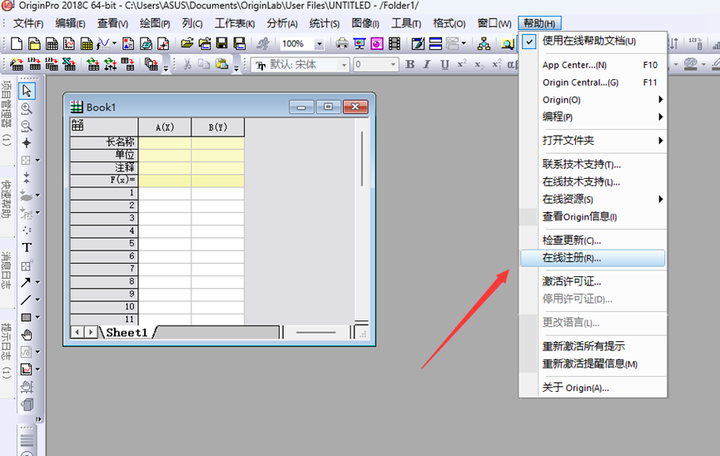Select 激活许可证 menu entry

[592, 281]
